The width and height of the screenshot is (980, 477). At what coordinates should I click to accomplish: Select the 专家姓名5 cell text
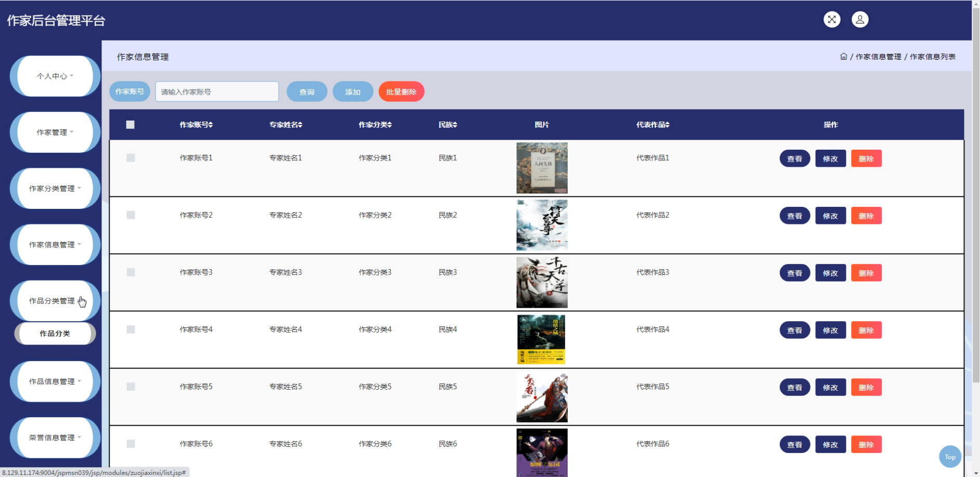point(285,387)
